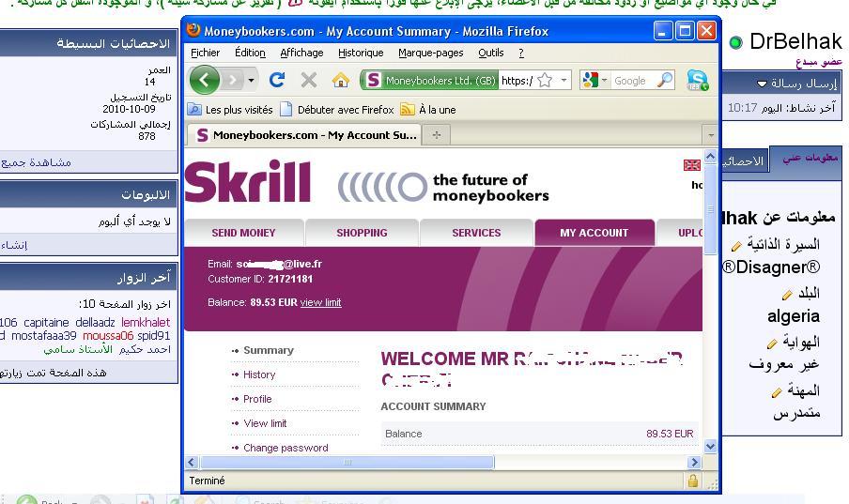Click the vertical scrollbar down arrow
The image size is (849, 504).
coord(710,447)
